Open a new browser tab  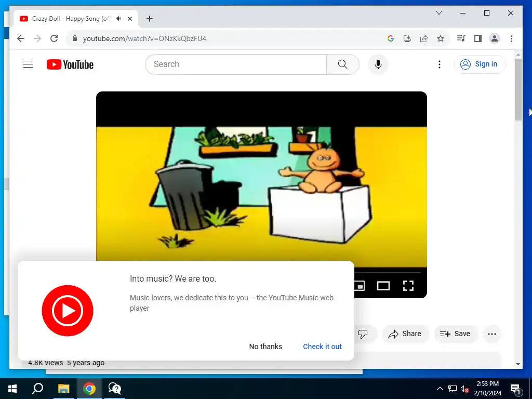coord(149,19)
